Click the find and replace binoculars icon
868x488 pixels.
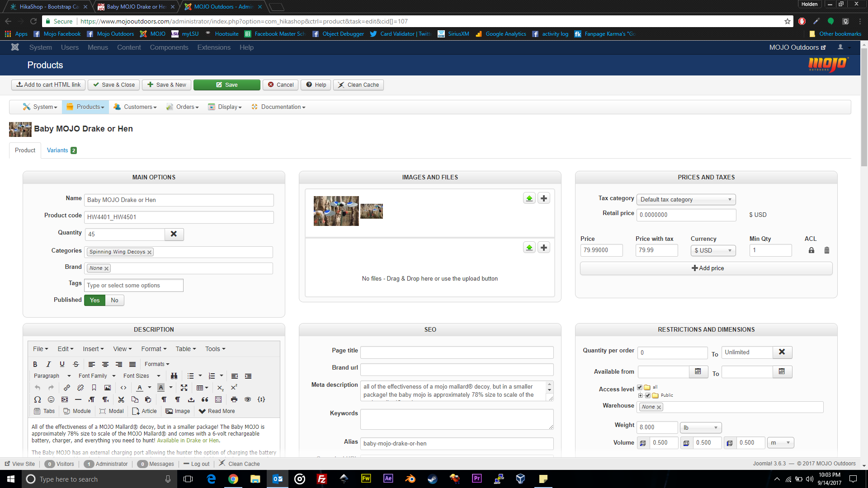coord(174,376)
